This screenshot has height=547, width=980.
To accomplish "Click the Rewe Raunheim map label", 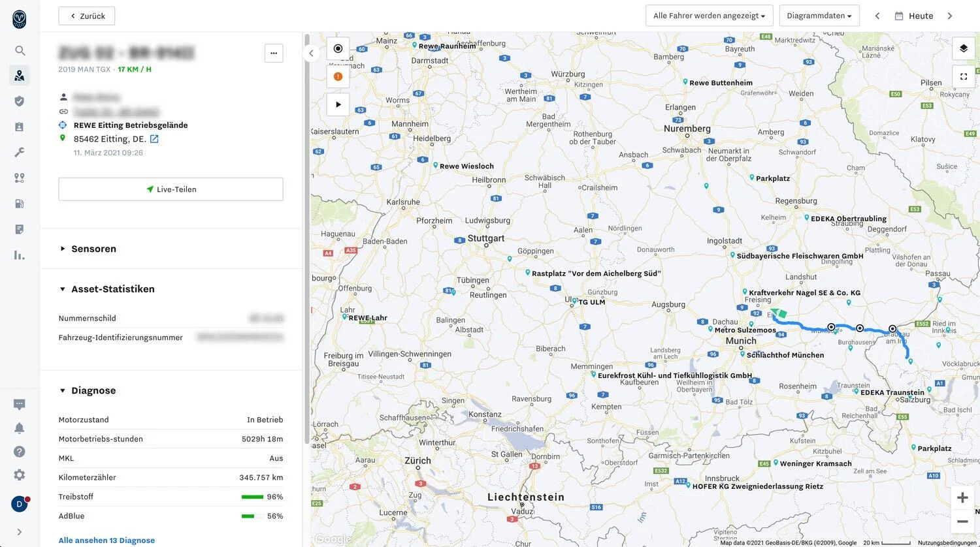I will coord(447,46).
